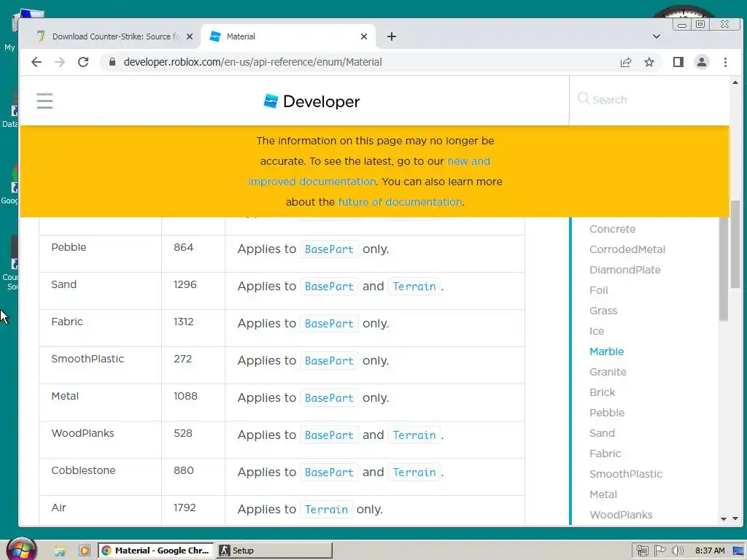This screenshot has height=560, width=747.
Task: Open Windows Explorer from taskbar
Action: tap(60, 551)
